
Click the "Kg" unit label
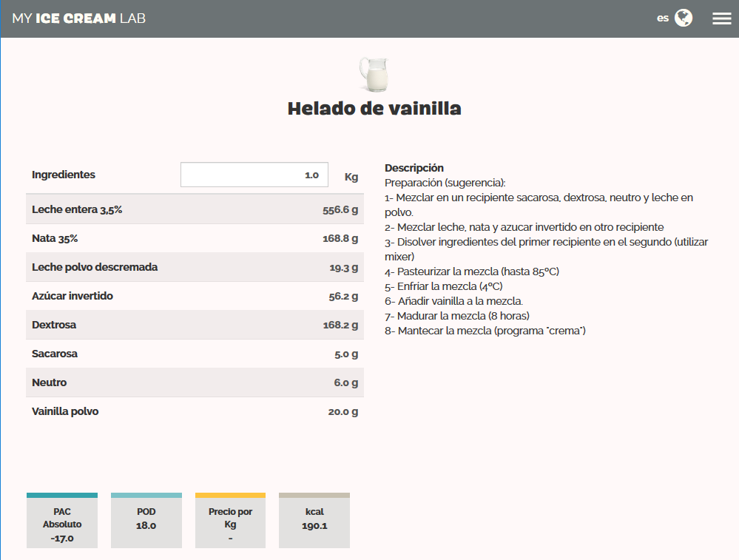click(351, 176)
